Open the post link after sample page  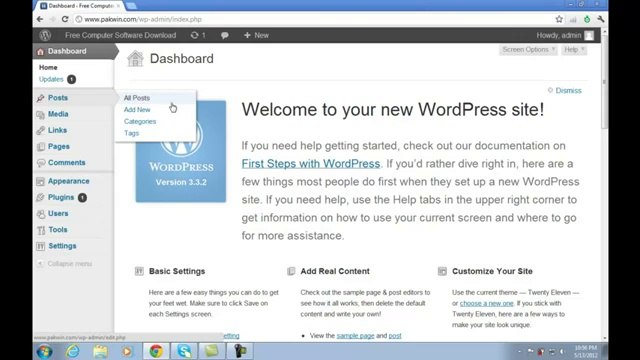pos(395,336)
